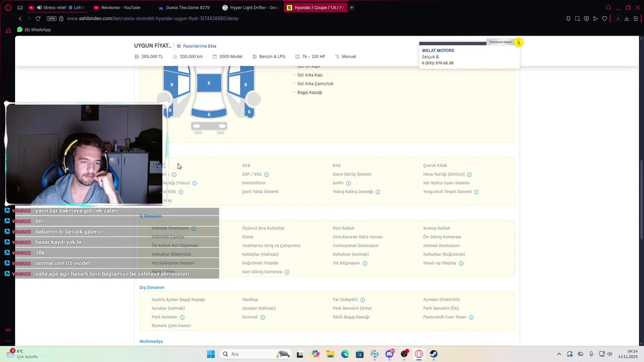Click the volume speaker tray icon
Viewport: 644px width, 362px height.
tap(609, 354)
